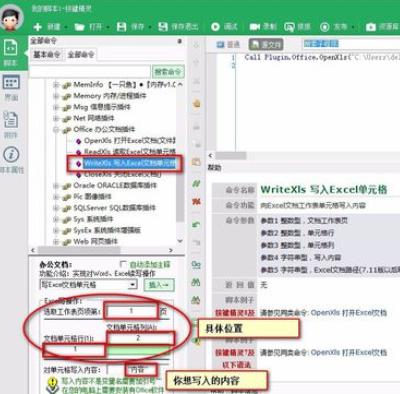
Task: Open the second OpenXls 打开Excel文档 link
Action: [x=349, y=352]
